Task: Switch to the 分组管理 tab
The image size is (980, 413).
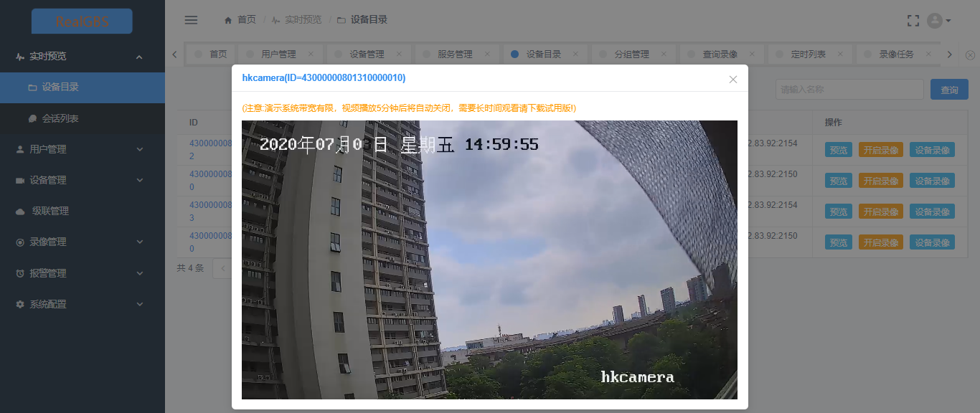Action: pos(631,54)
